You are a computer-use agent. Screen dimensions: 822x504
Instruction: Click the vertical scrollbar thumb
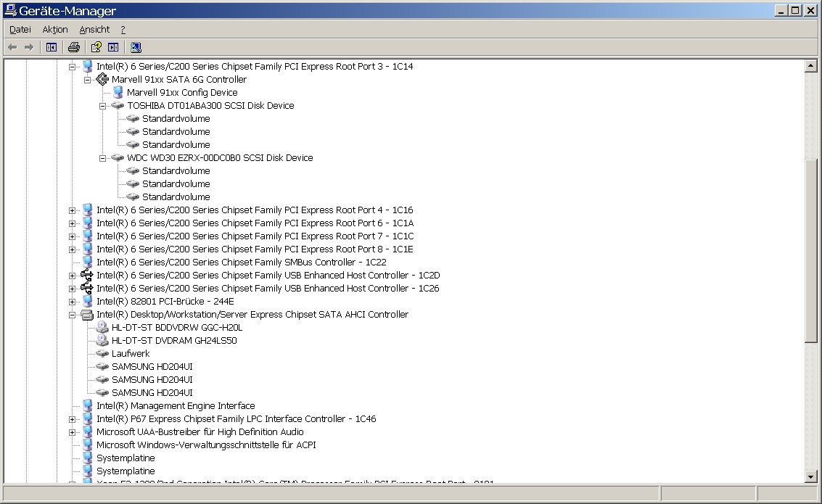point(811,250)
